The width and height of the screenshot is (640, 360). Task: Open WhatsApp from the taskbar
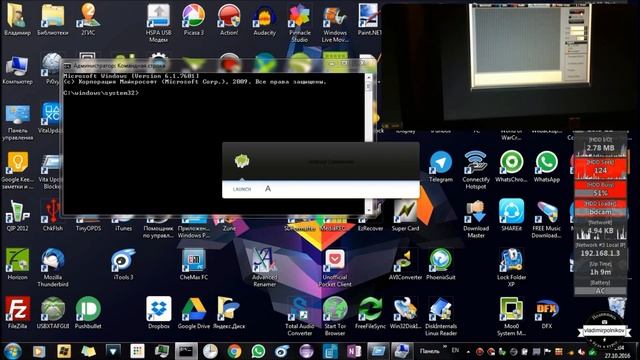click(x=258, y=351)
